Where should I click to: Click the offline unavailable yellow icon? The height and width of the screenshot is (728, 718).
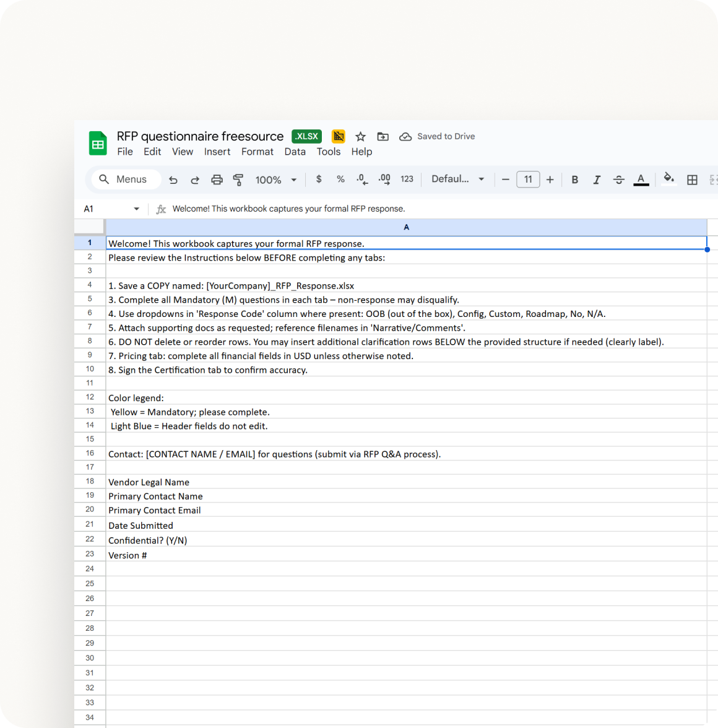click(339, 136)
